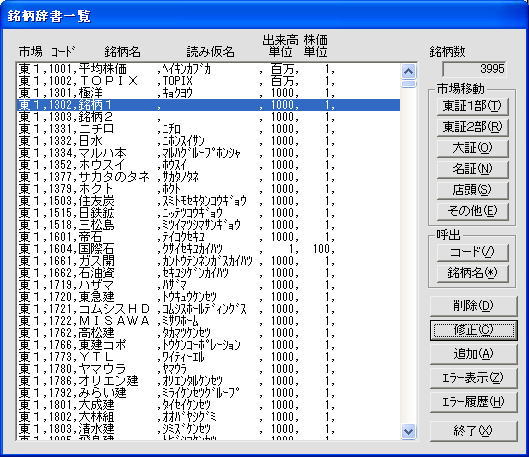Close dialog with 終了(X) button
529x457 pixels.
473,431
